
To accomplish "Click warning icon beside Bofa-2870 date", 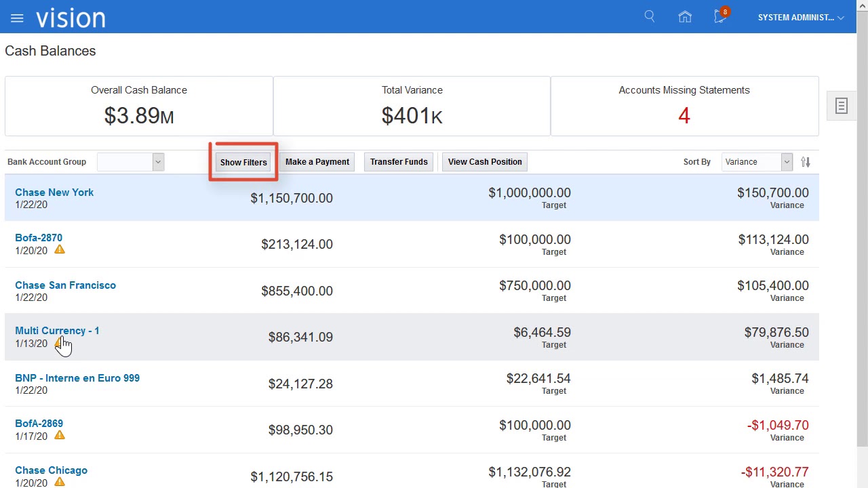I will coord(60,249).
